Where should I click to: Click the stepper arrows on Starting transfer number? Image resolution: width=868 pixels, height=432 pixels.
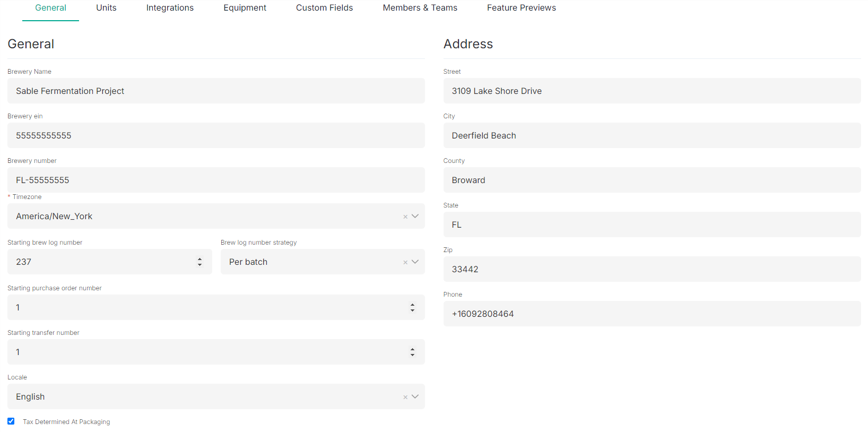click(412, 352)
